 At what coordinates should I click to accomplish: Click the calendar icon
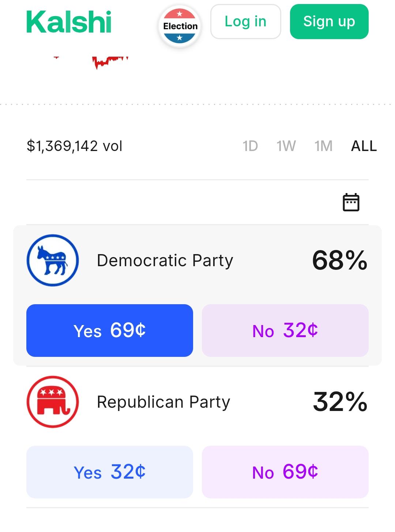[351, 202]
